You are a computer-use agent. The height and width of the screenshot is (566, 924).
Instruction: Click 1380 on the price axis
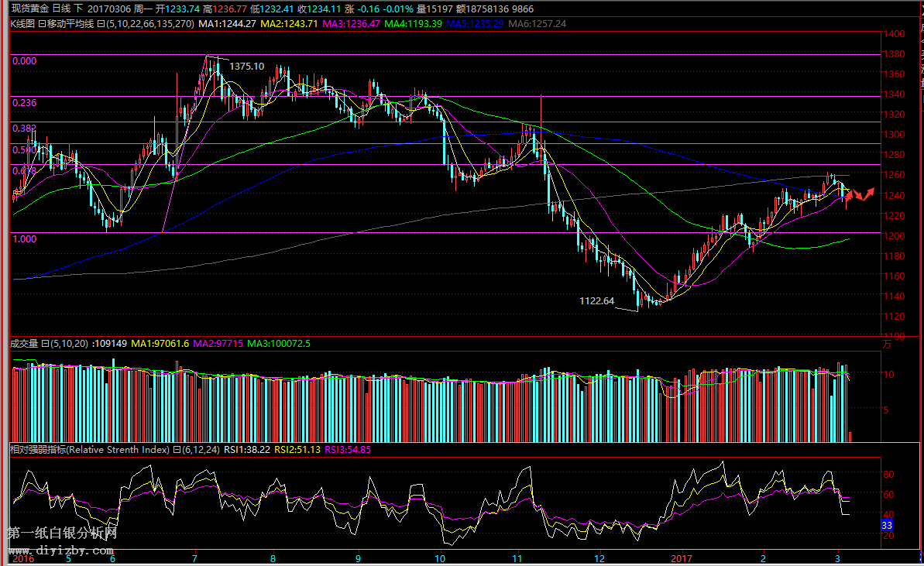[895, 54]
